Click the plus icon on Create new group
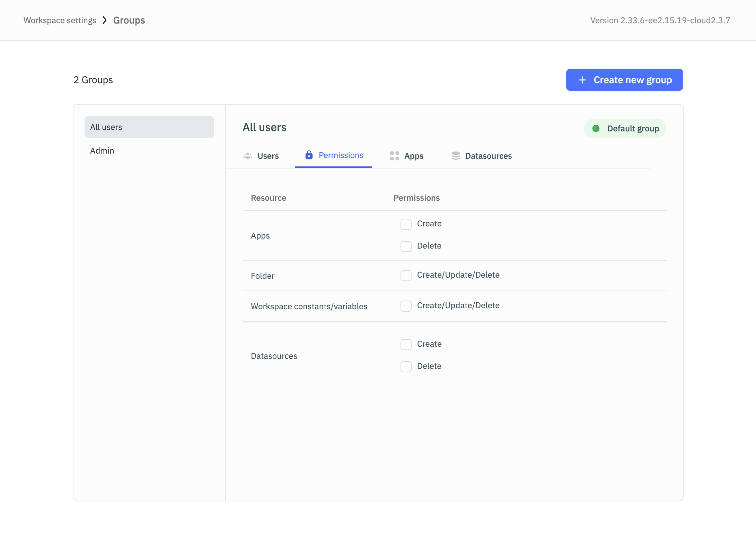This screenshot has height=536, width=756. click(582, 80)
